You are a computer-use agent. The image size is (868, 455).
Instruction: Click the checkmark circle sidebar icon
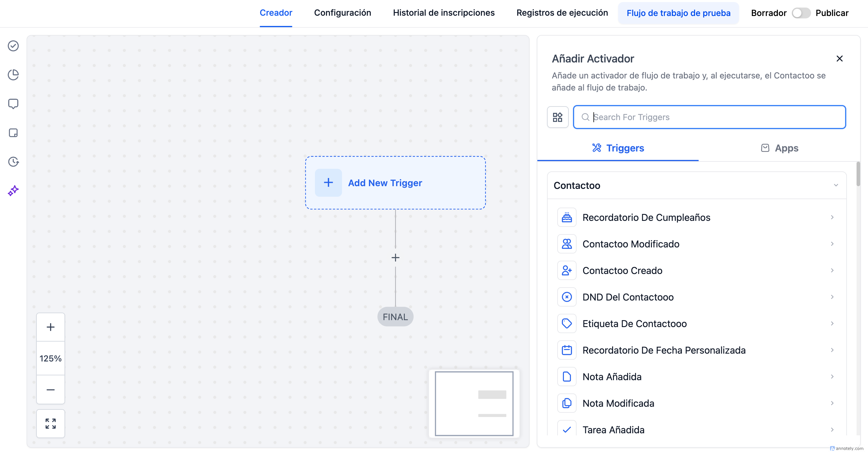(13, 46)
